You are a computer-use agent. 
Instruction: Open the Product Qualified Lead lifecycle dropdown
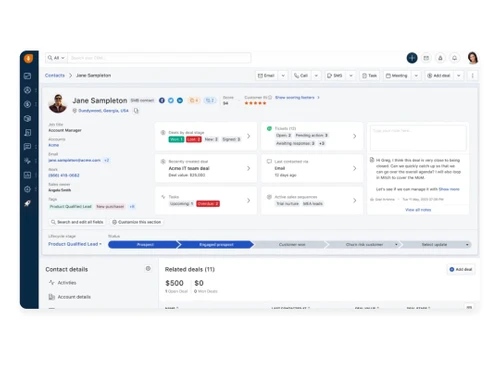click(x=75, y=244)
